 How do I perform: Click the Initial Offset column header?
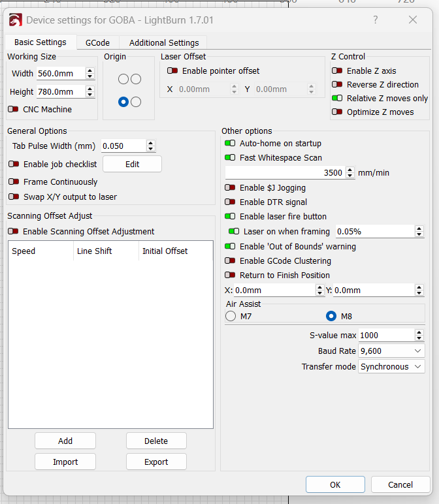pyautogui.click(x=176, y=251)
